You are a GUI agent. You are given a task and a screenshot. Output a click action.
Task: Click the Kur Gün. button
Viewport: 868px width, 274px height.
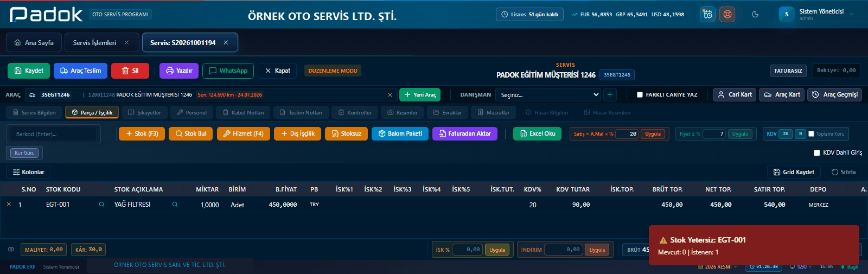coord(24,153)
